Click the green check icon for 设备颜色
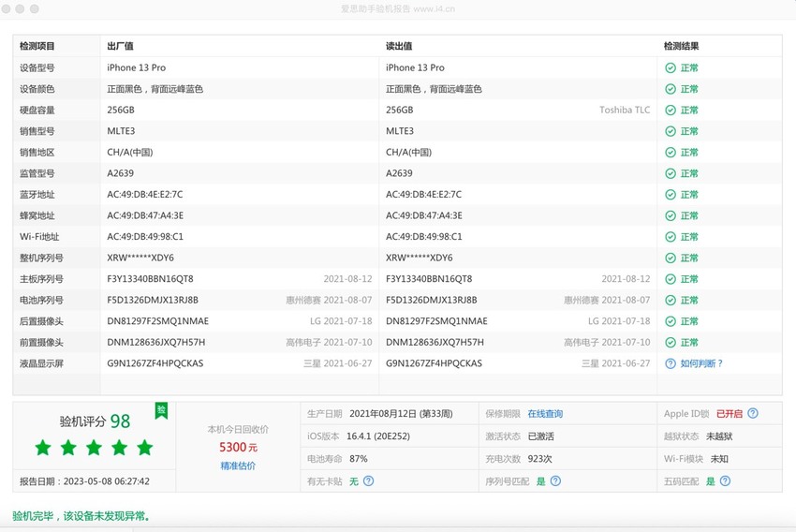The width and height of the screenshot is (796, 532). 671,89
